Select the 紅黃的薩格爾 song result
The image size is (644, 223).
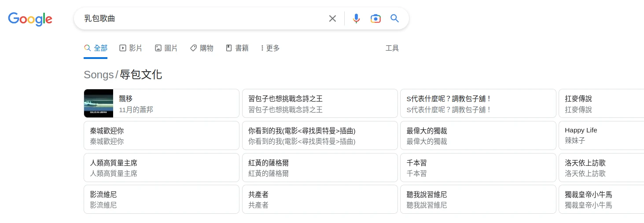(x=320, y=168)
